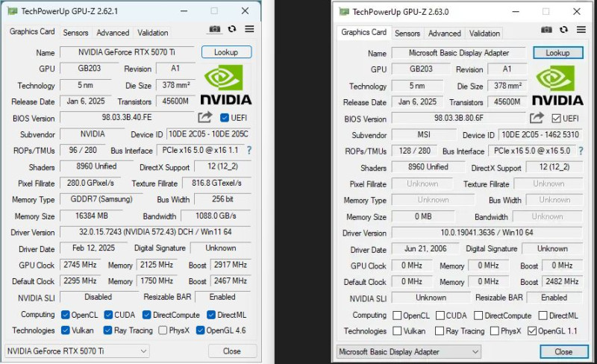This screenshot has width=597, height=364.
Task: Click Driver Date value Jun 21, 2006
Action: pyautogui.click(x=425, y=248)
